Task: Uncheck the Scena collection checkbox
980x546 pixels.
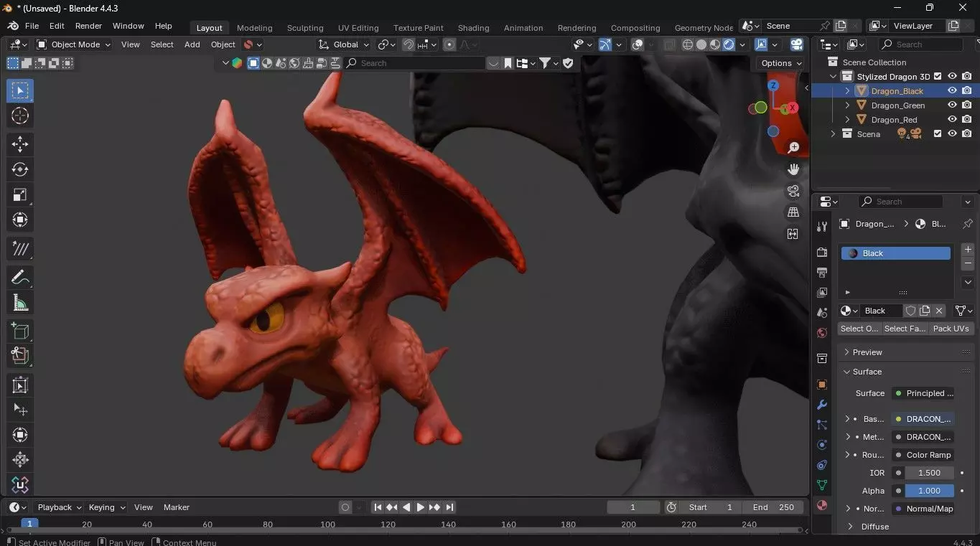Action: point(938,133)
